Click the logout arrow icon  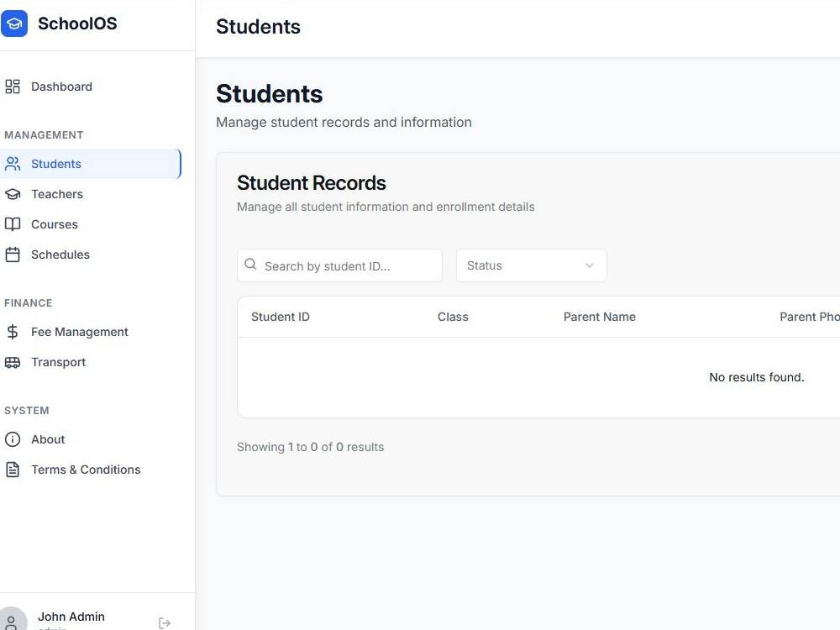pyautogui.click(x=165, y=623)
